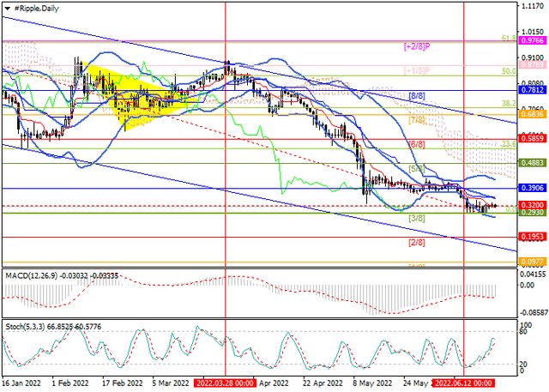Select the 1.0150 price scale value
The width and height of the screenshot is (549, 392).
point(532,32)
